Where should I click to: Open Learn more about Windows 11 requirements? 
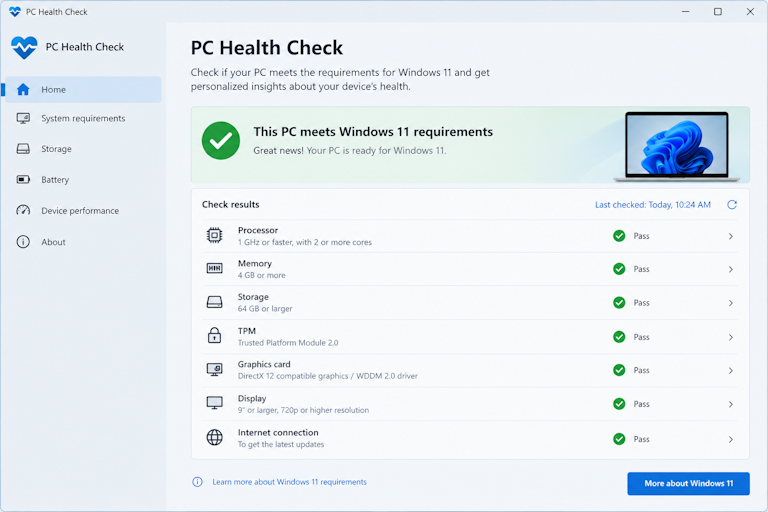click(x=289, y=482)
